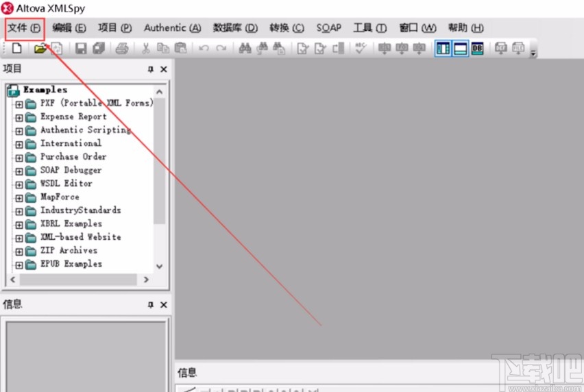
Task: Pin the 项目 panel
Action: (x=151, y=69)
